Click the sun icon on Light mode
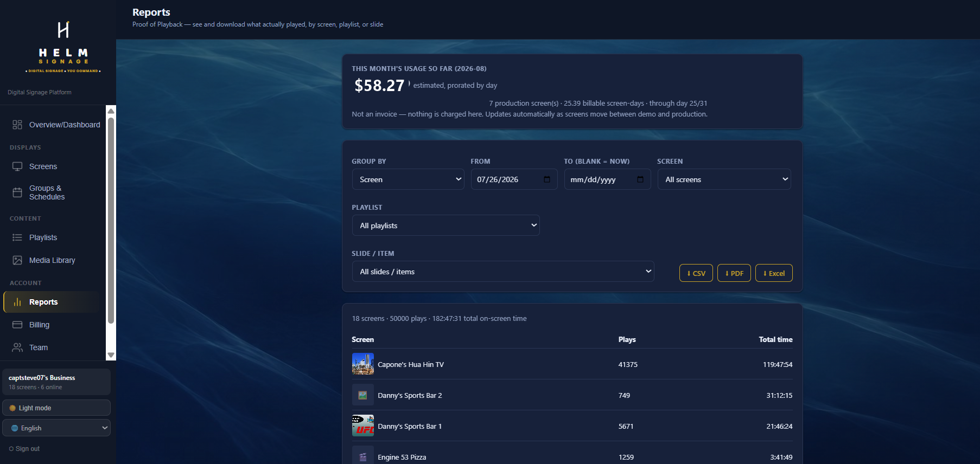Screen dimensions: 980x464 pos(12,408)
